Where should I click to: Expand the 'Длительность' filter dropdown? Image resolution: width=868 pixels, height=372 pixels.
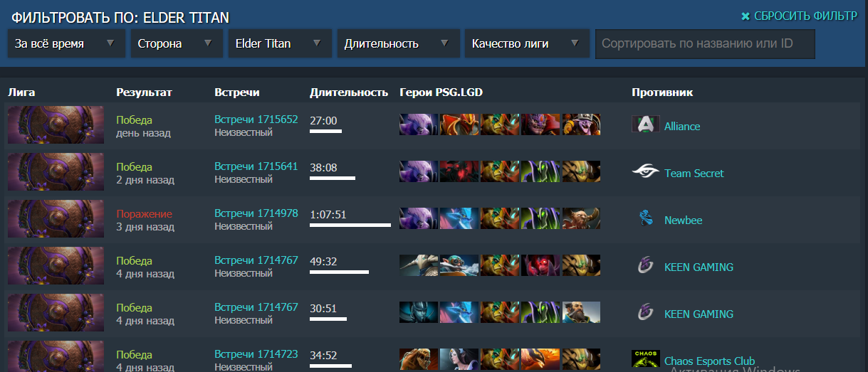tap(398, 43)
